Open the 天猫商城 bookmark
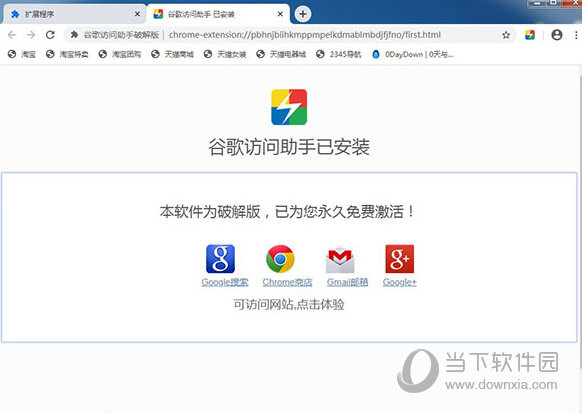Viewport: 582px width, 414px height. (172, 54)
